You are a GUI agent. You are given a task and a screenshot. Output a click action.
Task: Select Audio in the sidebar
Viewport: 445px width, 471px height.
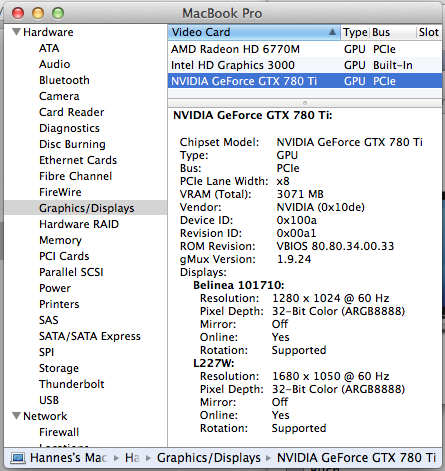pos(55,64)
